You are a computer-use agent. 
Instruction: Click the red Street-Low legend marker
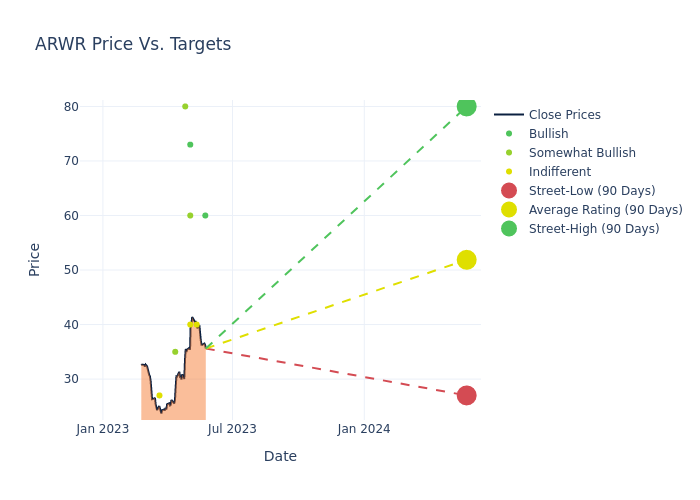[509, 191]
